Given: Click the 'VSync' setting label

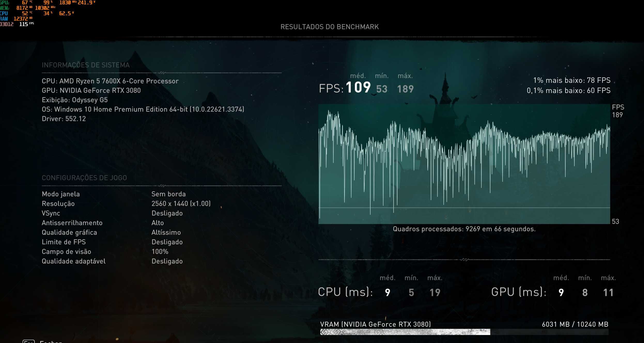Looking at the screenshot, I should tap(51, 213).
